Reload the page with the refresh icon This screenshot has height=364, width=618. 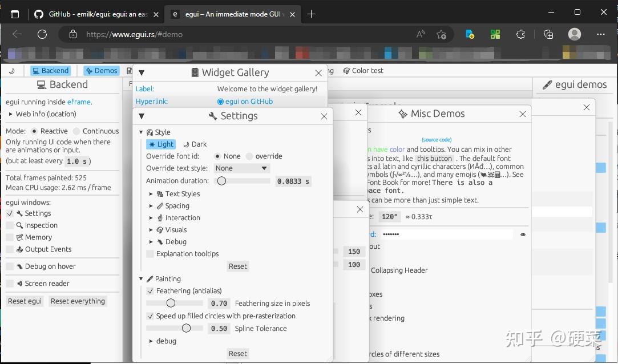tap(42, 34)
